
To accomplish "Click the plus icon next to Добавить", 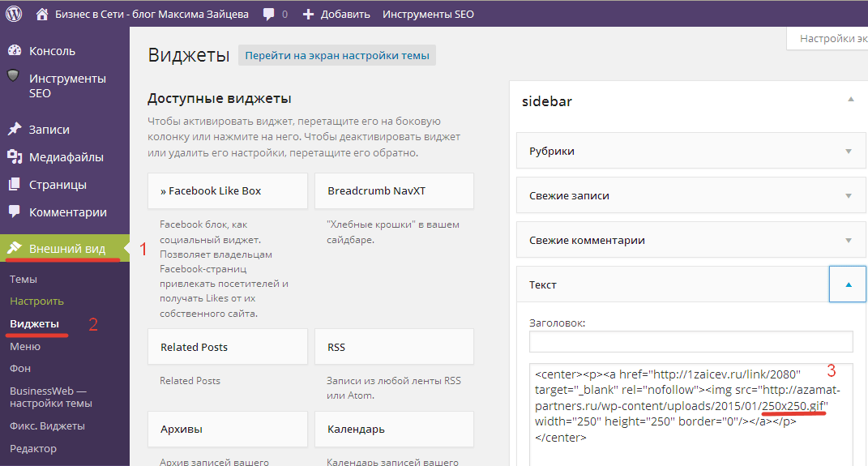I will coord(308,14).
